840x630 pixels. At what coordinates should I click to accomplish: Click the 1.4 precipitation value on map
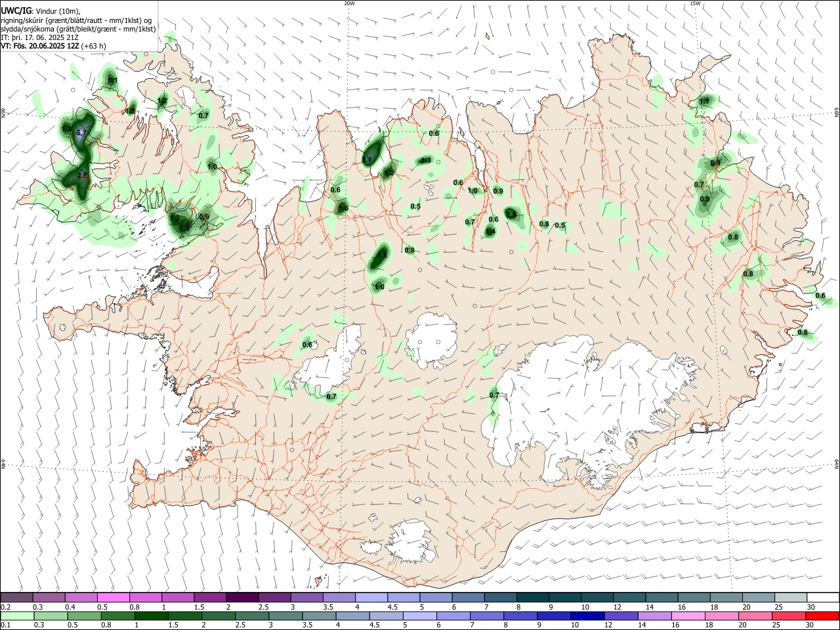point(490,231)
